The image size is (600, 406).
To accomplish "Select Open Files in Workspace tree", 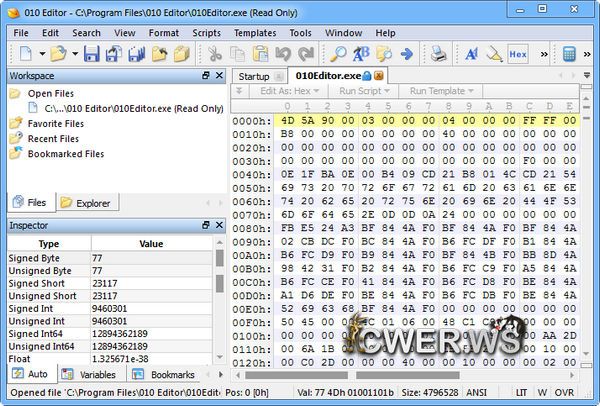I will (51, 93).
